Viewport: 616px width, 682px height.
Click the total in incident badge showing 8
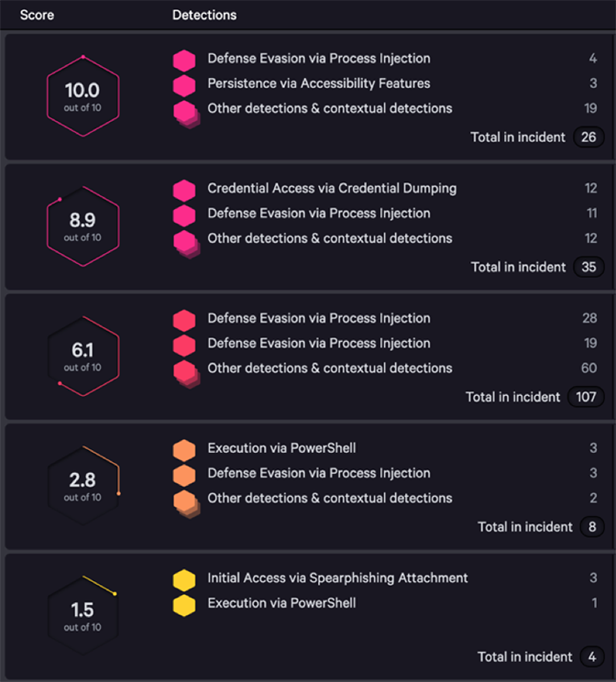pos(590,528)
